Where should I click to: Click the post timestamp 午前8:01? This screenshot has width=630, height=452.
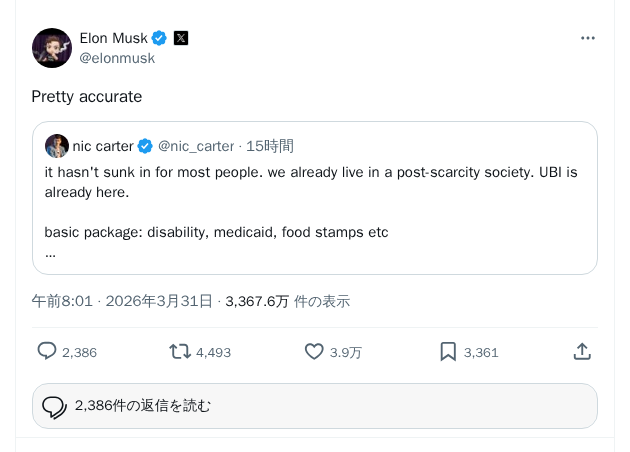(x=62, y=301)
